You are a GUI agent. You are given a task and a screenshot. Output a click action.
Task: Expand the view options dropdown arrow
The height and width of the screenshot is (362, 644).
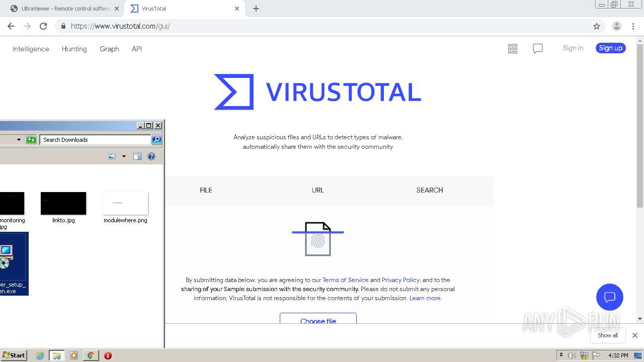[124, 156]
